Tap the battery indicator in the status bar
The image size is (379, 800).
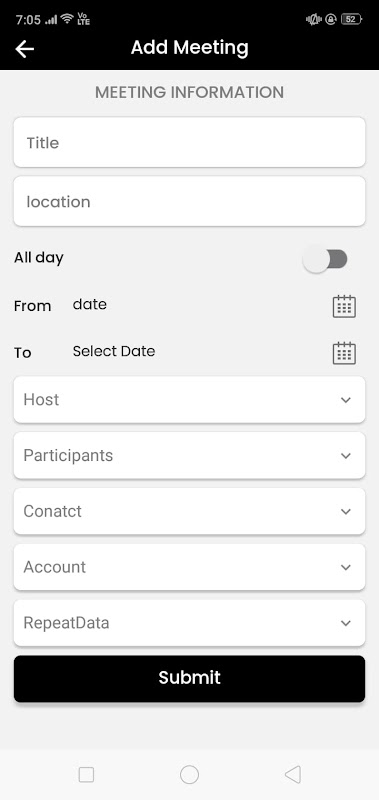[351, 19]
